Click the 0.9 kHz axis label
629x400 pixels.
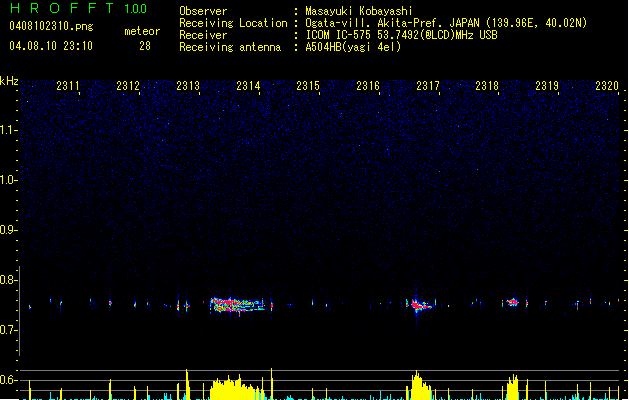(x=8, y=230)
